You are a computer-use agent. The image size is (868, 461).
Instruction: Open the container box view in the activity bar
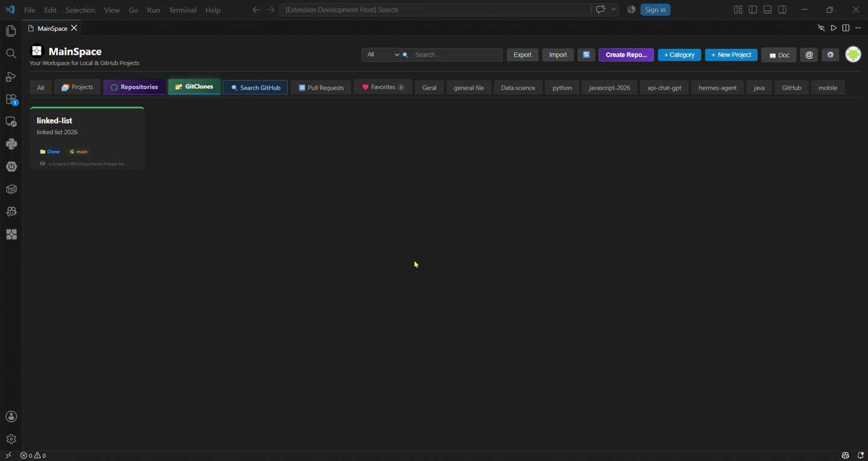click(11, 189)
